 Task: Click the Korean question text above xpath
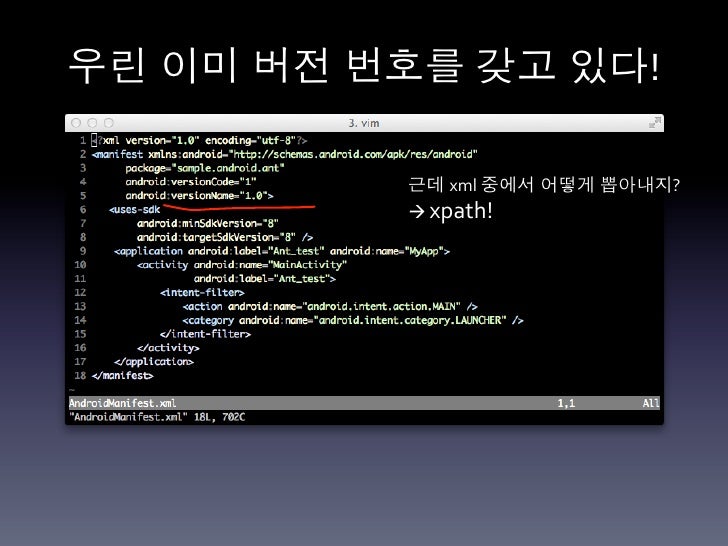(x=544, y=185)
